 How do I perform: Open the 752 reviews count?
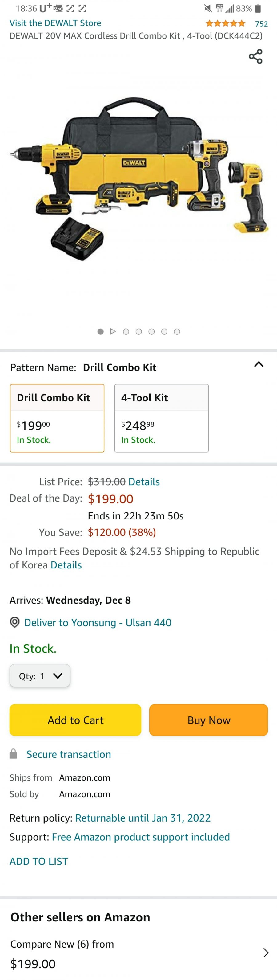point(261,24)
